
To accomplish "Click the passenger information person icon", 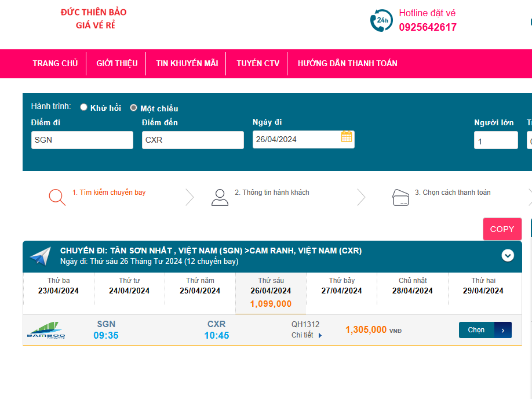I will pos(220,197).
